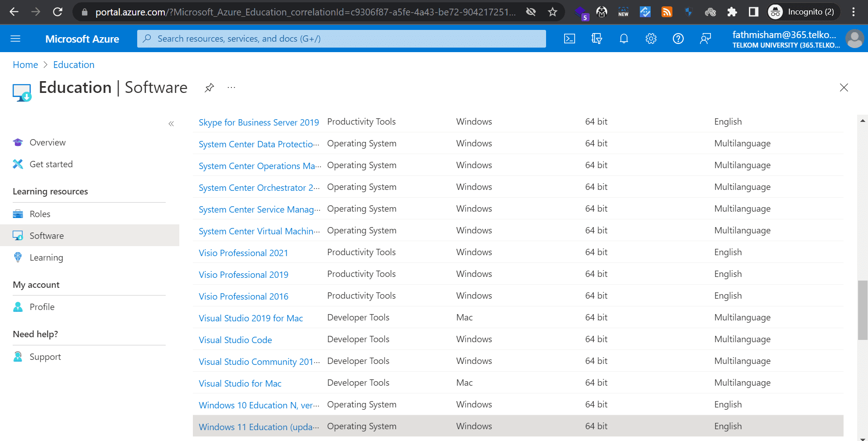
Task: Open the Azure portal hamburger menu
Action: (15, 39)
